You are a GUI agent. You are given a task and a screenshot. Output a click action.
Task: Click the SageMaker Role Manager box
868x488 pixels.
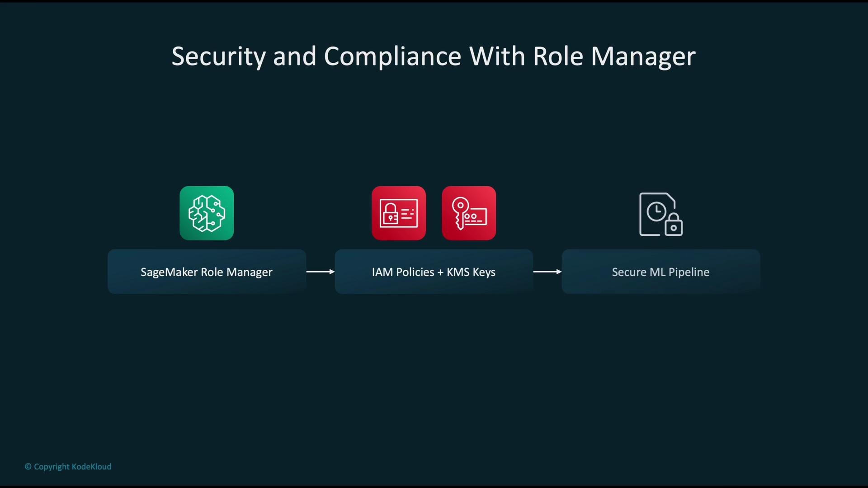point(207,272)
